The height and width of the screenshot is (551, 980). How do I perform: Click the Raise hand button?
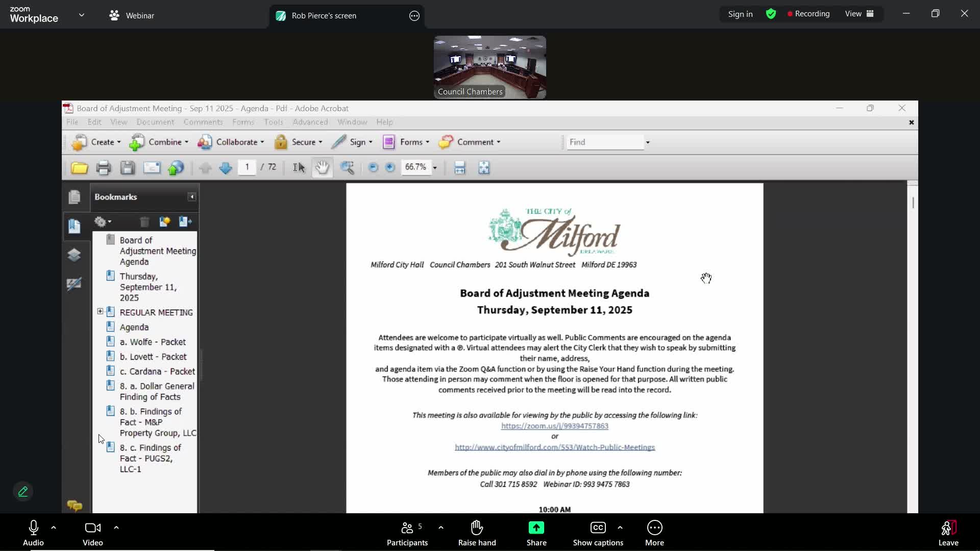click(477, 533)
